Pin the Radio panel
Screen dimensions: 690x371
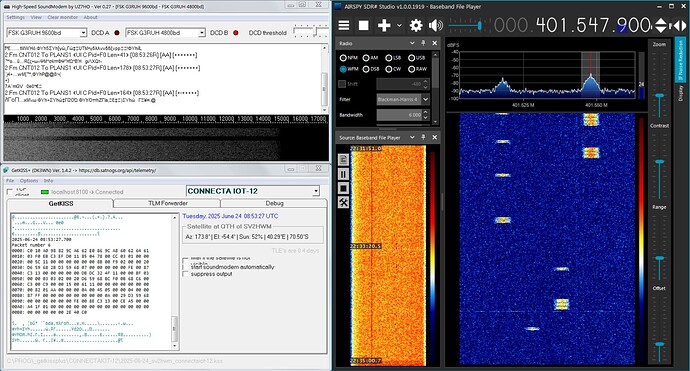[423, 43]
